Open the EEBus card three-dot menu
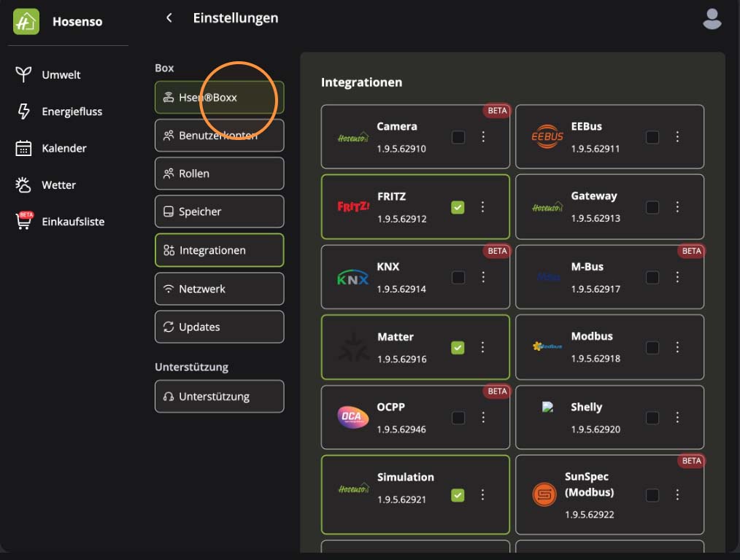The height and width of the screenshot is (560, 740). click(677, 136)
